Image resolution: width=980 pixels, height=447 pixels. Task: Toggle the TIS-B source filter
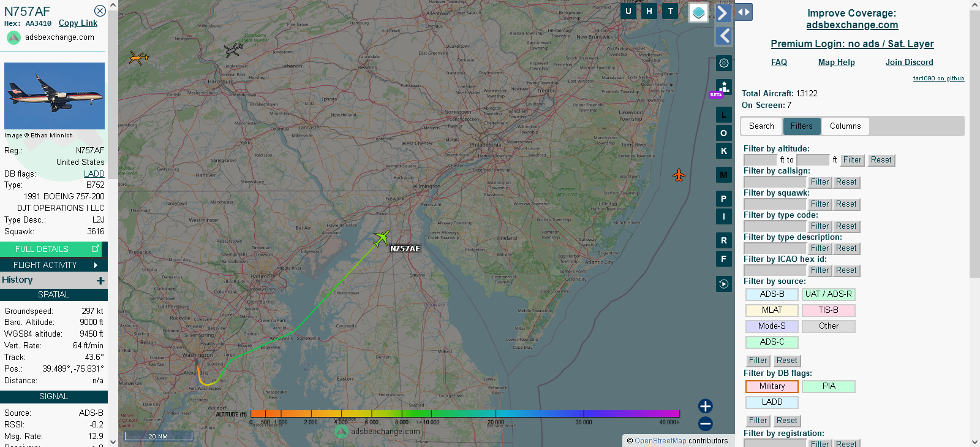pos(829,310)
